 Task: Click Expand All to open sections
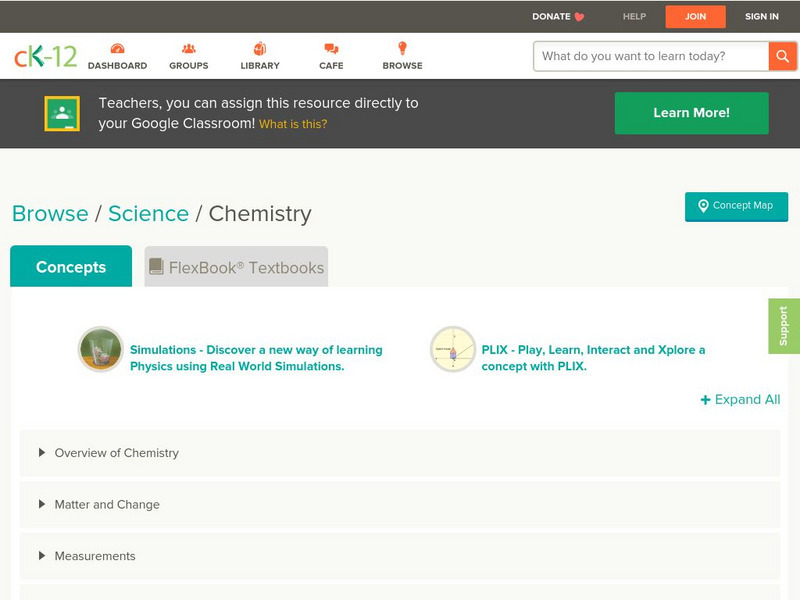[x=740, y=399]
